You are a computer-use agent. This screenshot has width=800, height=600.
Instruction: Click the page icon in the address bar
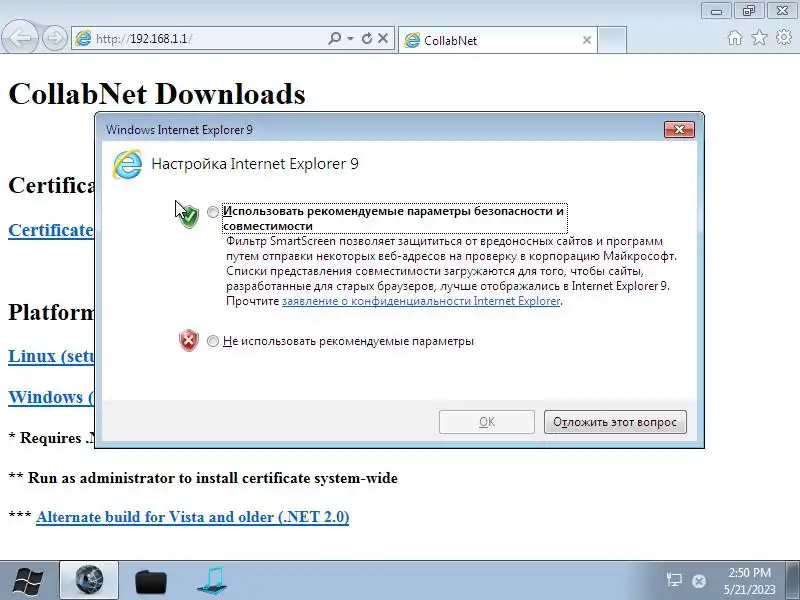click(x=84, y=39)
